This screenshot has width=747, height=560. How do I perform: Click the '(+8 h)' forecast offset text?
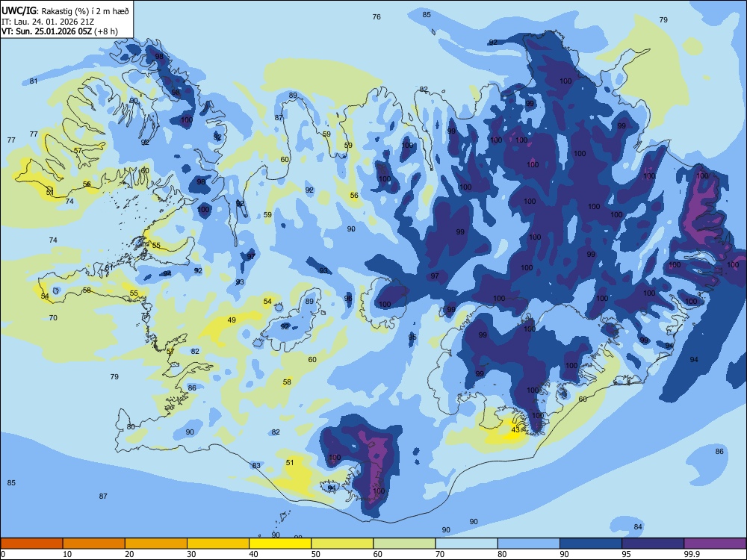[x=106, y=31]
